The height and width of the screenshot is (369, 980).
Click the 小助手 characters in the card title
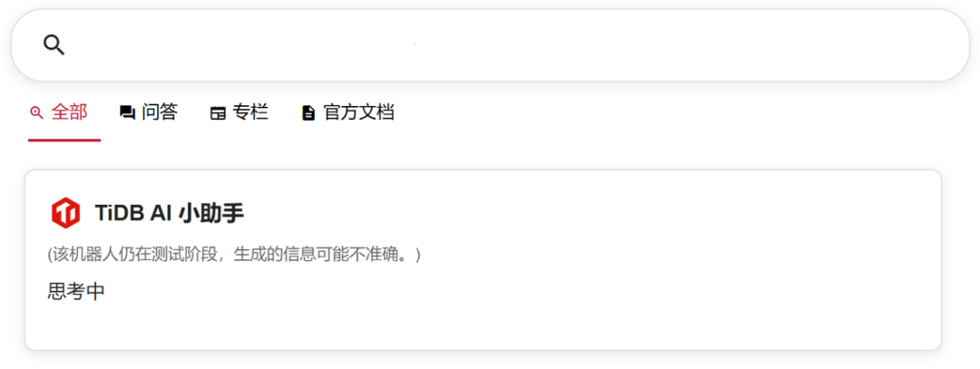tap(211, 213)
